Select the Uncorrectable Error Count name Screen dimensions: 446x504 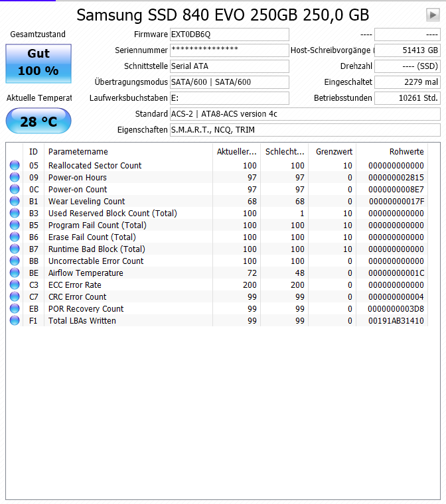(96, 261)
